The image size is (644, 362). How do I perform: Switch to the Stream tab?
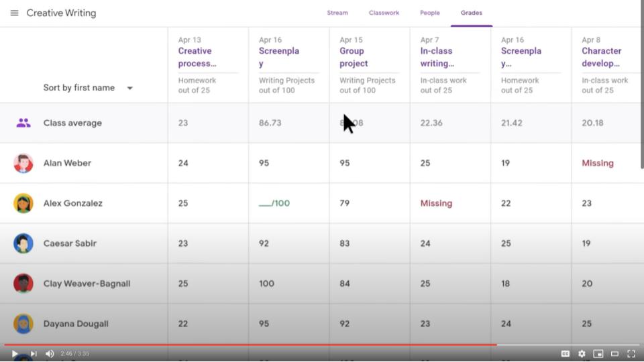click(337, 13)
